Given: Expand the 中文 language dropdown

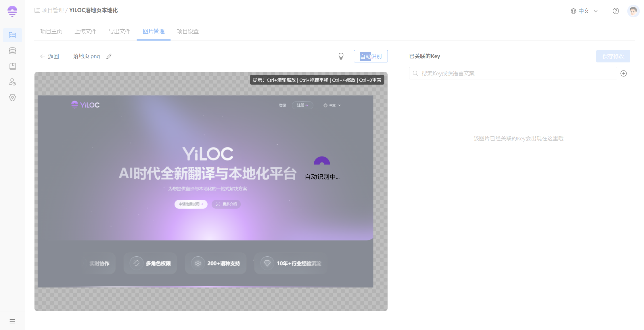Looking at the screenshot, I should (x=584, y=11).
